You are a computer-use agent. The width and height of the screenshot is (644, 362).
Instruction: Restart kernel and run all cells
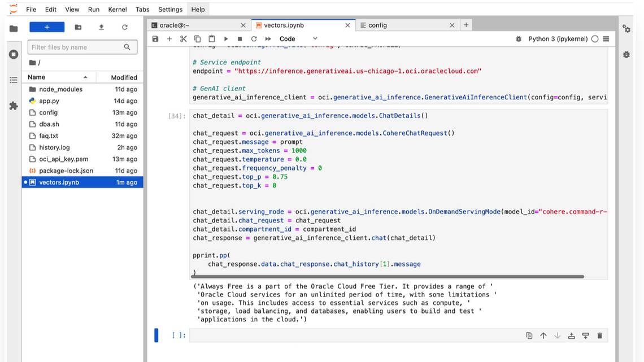click(x=268, y=38)
